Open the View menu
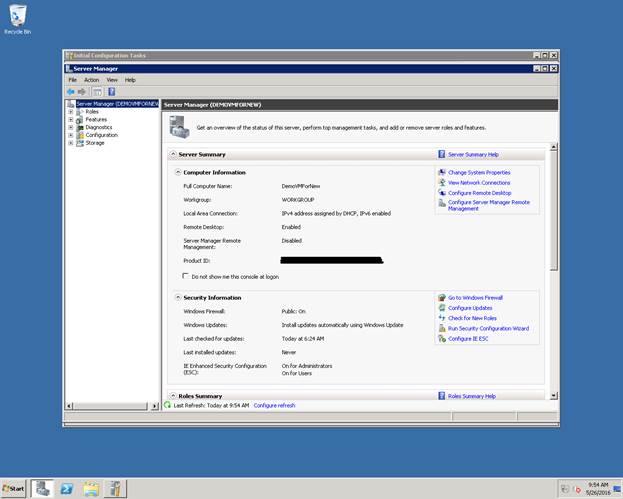 (x=112, y=80)
